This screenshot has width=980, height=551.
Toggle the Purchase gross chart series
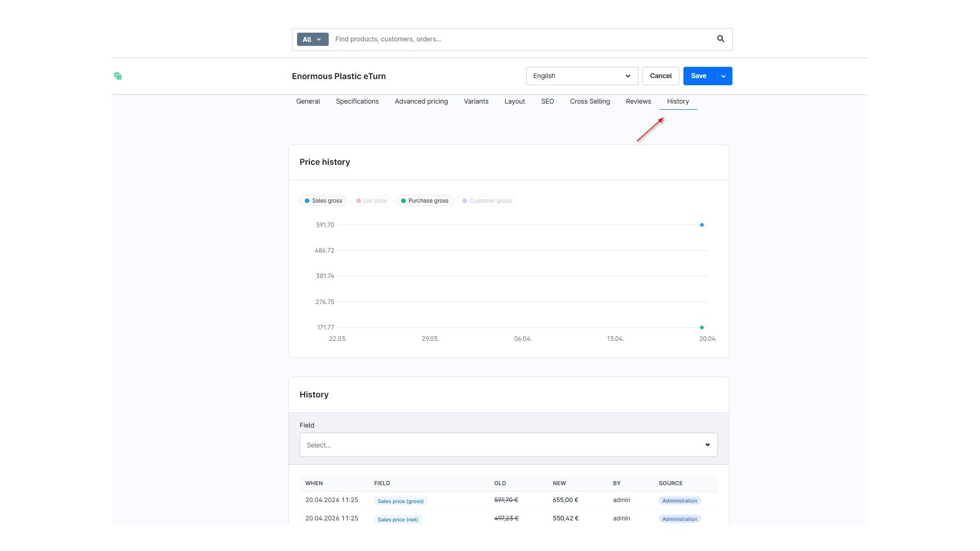[x=425, y=201]
